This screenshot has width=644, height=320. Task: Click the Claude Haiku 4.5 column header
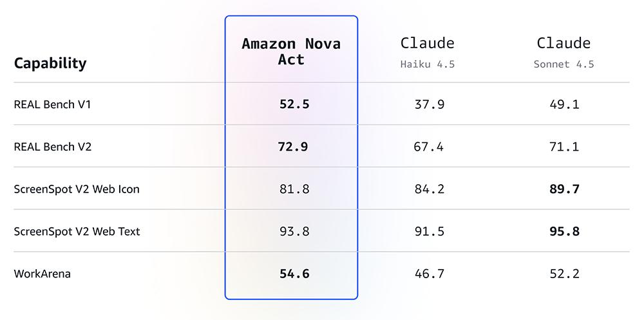coord(428,52)
